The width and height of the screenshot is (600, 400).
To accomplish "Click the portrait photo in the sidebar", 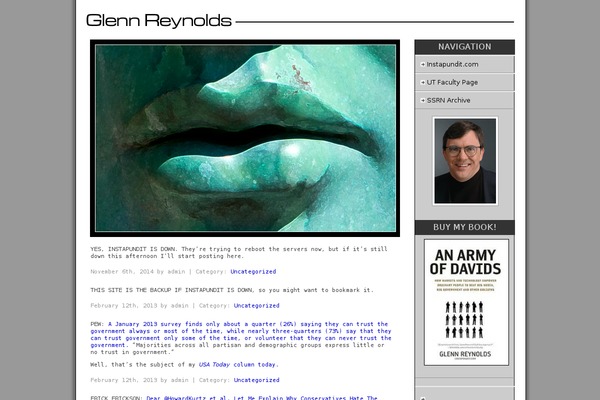I will [x=464, y=161].
